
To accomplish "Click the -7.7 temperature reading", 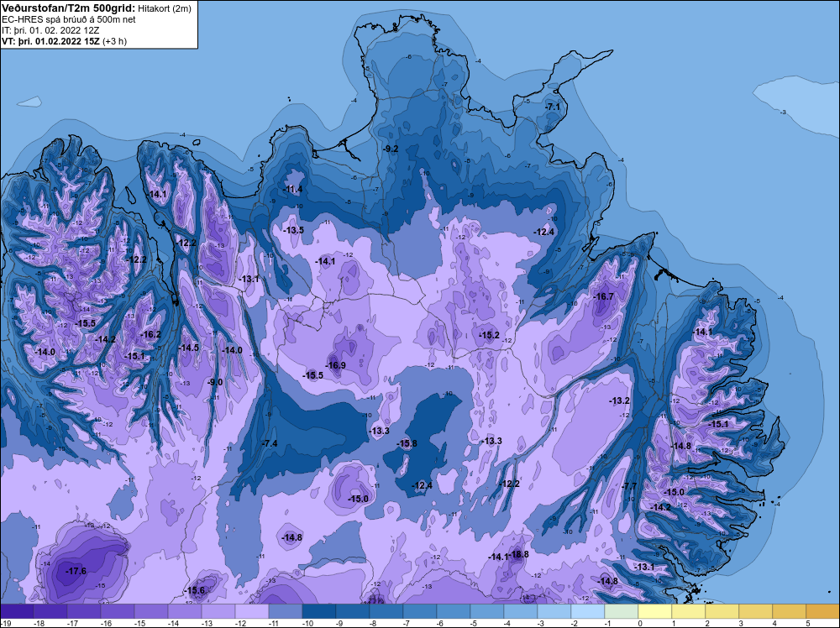I will coord(629,486).
